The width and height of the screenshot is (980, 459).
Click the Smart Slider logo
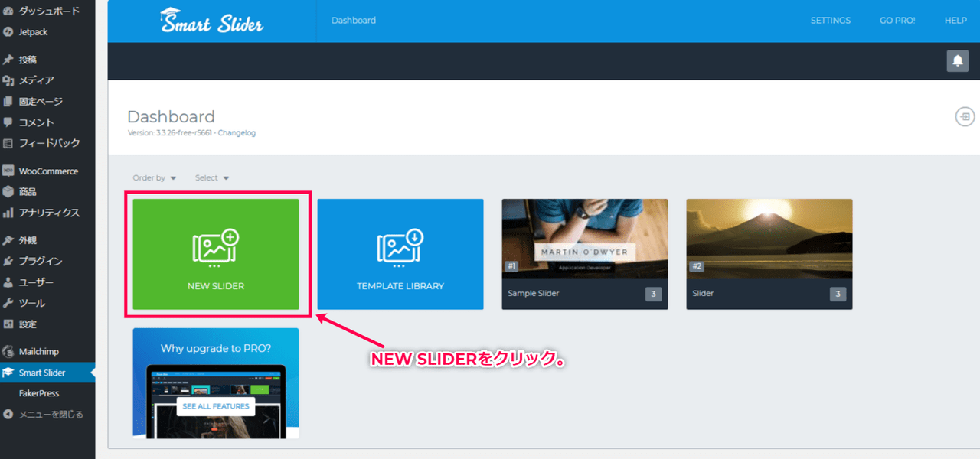point(212,21)
